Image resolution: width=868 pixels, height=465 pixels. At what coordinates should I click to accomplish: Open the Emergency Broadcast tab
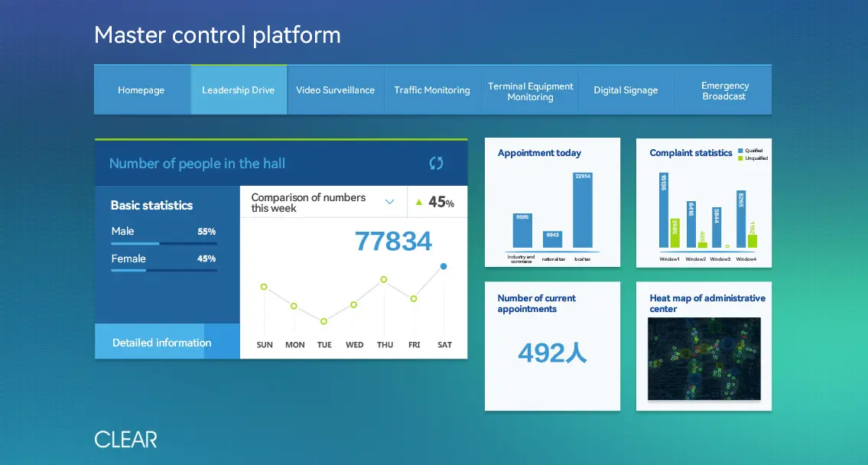coord(723,91)
